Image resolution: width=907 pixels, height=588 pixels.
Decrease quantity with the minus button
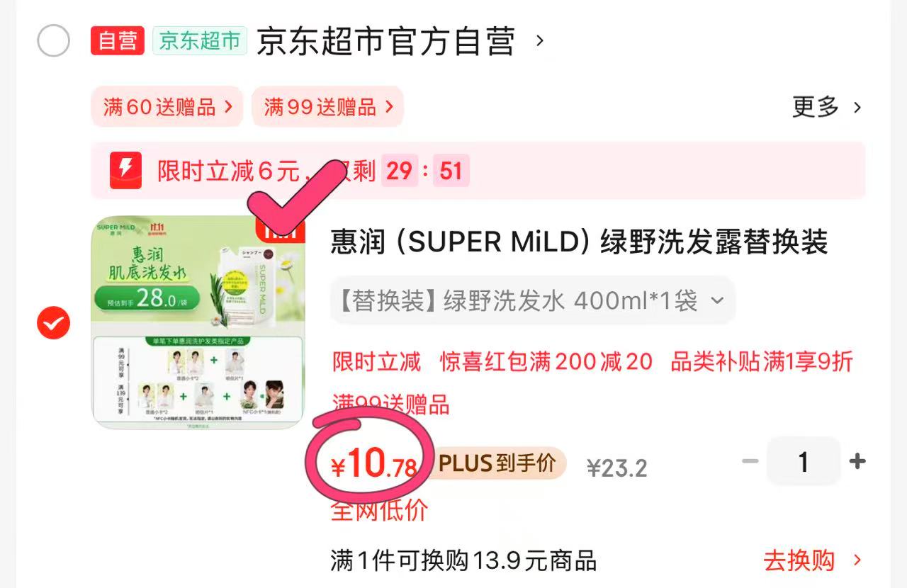tap(750, 462)
